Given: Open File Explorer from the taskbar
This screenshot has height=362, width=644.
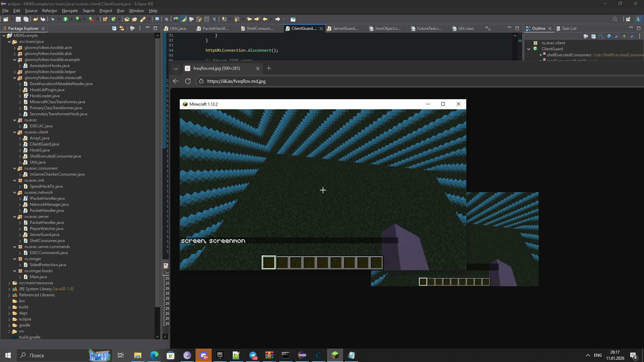Looking at the screenshot, I should (x=138, y=355).
